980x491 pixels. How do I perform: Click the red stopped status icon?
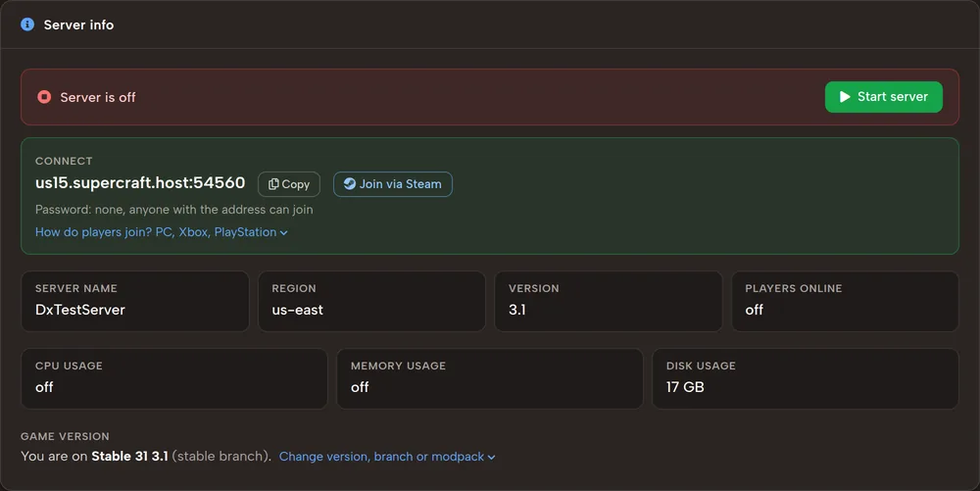pyautogui.click(x=44, y=97)
